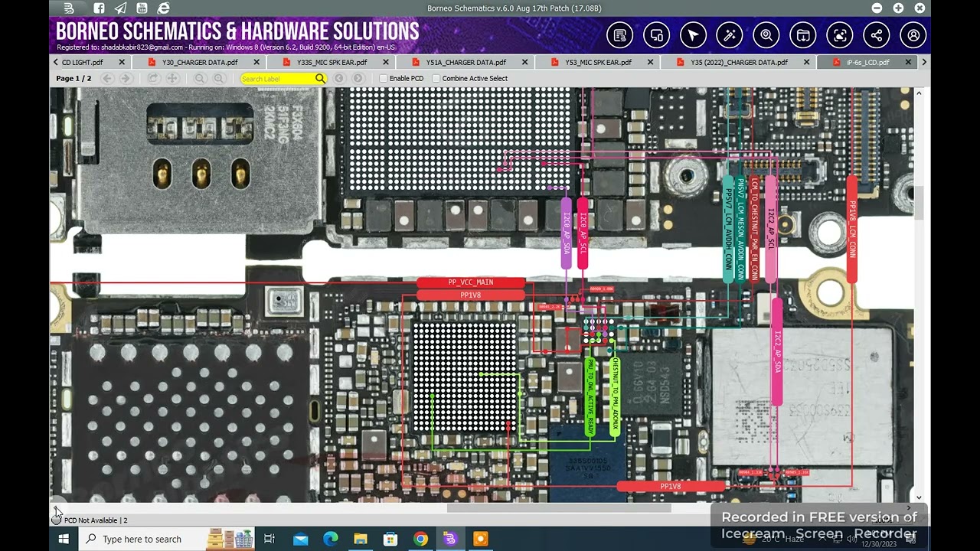This screenshot has width=980, height=551.
Task: Switch to Y35 (2022)_CHARGER DATA.pdf tab
Action: tap(739, 62)
